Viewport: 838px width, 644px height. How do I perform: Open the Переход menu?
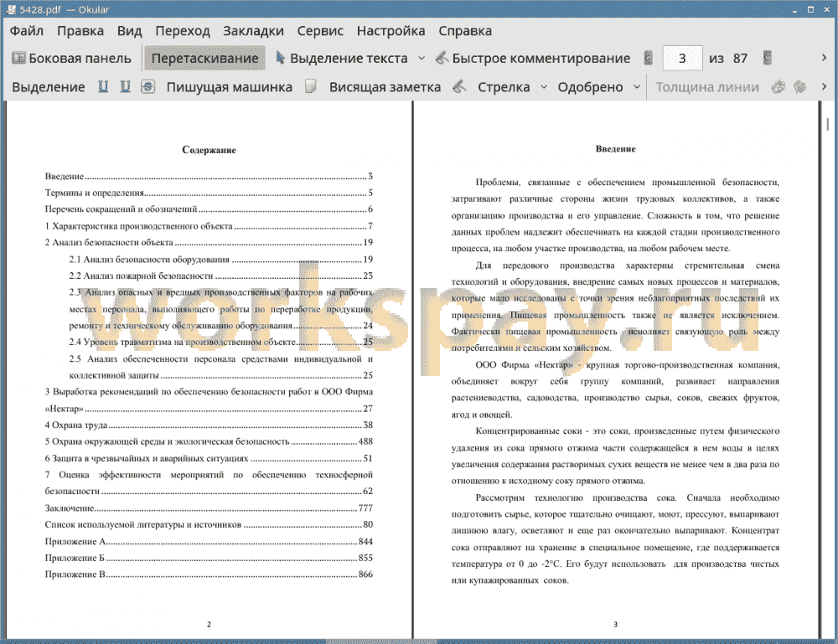tap(182, 31)
